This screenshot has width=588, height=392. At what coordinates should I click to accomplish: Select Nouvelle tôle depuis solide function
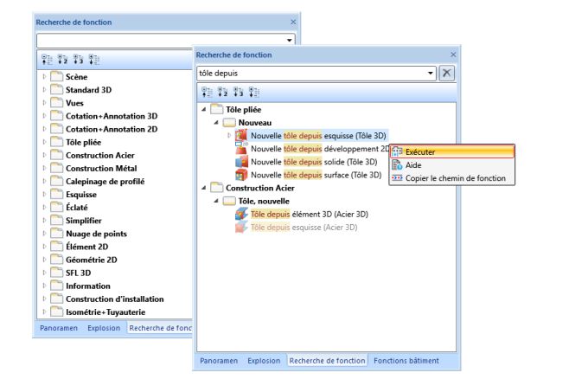pos(313,162)
